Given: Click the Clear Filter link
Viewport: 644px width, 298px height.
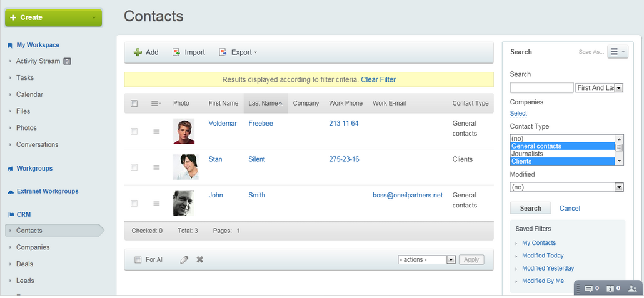Looking at the screenshot, I should [x=378, y=79].
